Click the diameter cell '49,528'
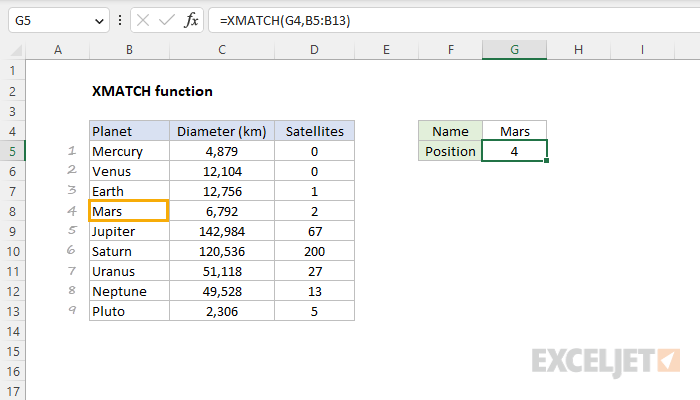Viewport: 700px width, 400px height. click(x=222, y=292)
